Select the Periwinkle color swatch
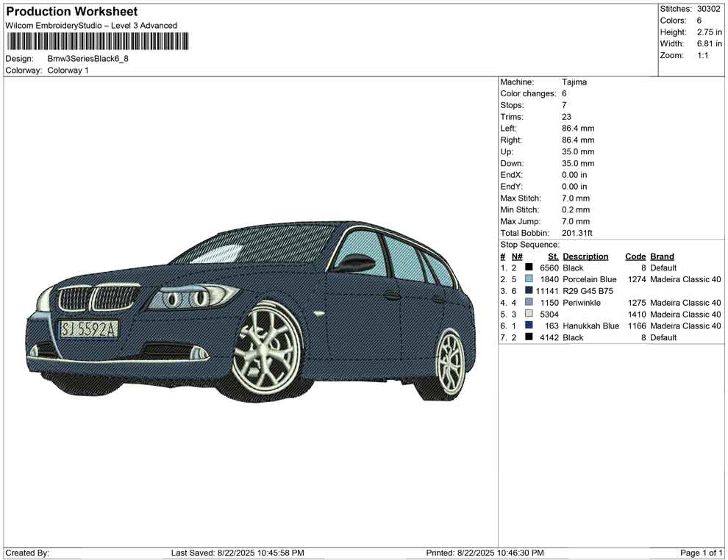This screenshot has height=560, width=728. [x=529, y=303]
